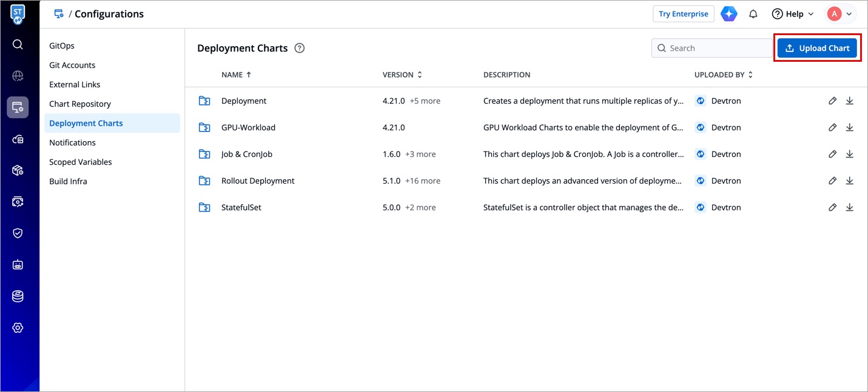Edit the Deployment chart with pencil icon
Screen dimensions: 868x392
click(x=832, y=101)
